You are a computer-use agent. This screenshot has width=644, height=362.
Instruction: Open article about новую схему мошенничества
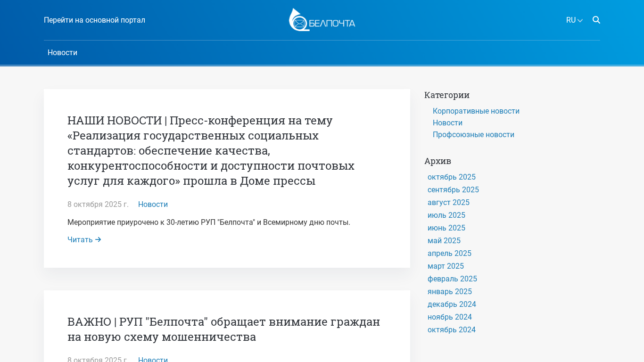pyautogui.click(x=223, y=329)
